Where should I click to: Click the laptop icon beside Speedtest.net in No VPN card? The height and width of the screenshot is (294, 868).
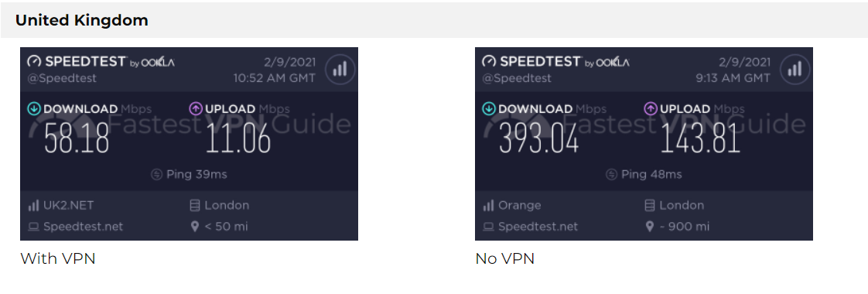tap(488, 227)
